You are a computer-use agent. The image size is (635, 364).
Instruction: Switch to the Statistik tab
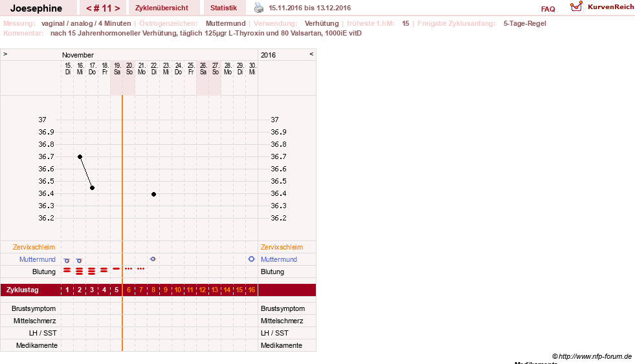pyautogui.click(x=223, y=8)
